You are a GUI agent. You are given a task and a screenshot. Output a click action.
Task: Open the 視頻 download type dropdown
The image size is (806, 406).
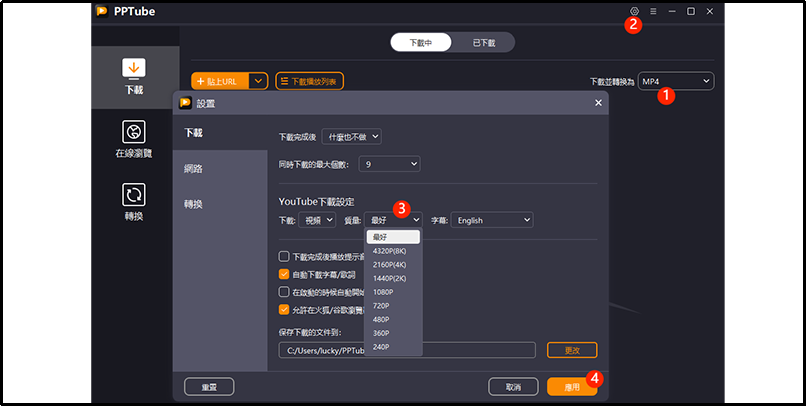tap(317, 220)
